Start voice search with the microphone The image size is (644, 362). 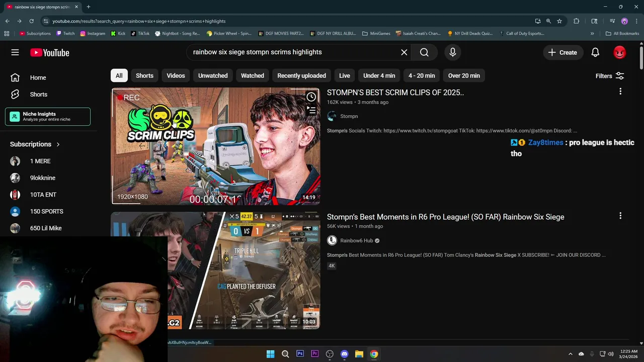pyautogui.click(x=452, y=52)
